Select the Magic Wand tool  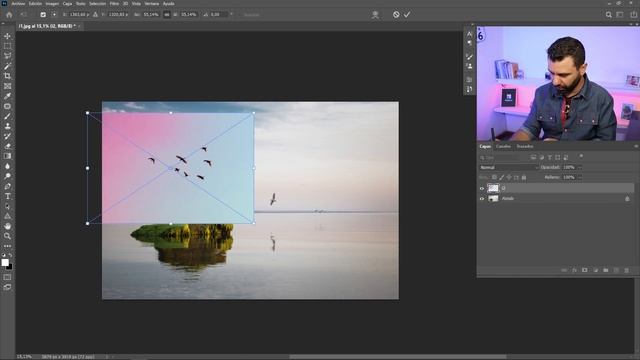(x=7, y=66)
